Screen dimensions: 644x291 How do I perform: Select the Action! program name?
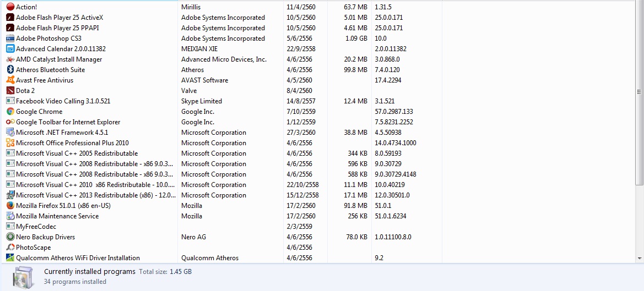26,7
